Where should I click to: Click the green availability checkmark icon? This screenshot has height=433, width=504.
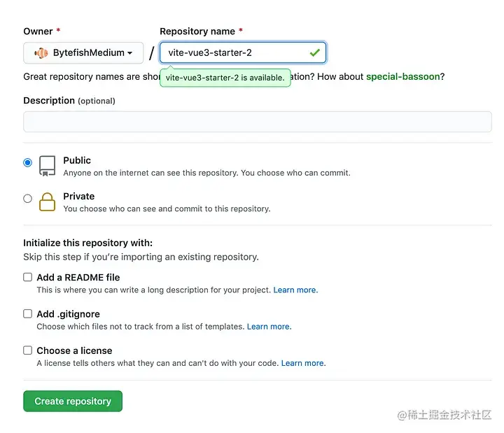coord(314,52)
